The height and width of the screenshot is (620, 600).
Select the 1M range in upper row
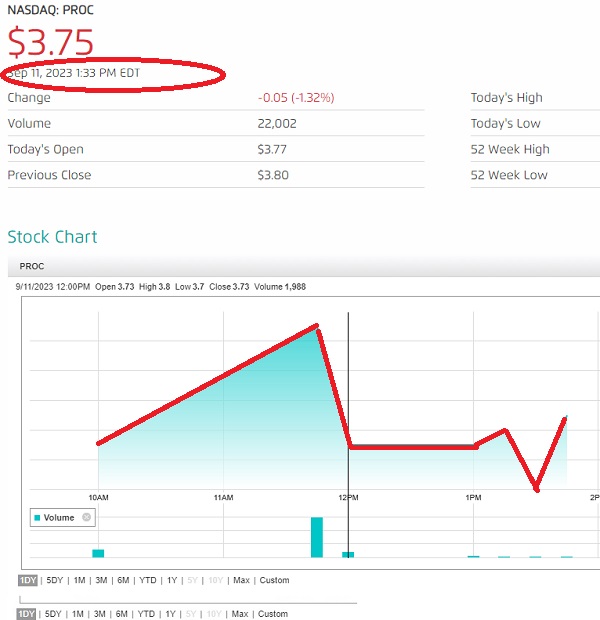79,580
